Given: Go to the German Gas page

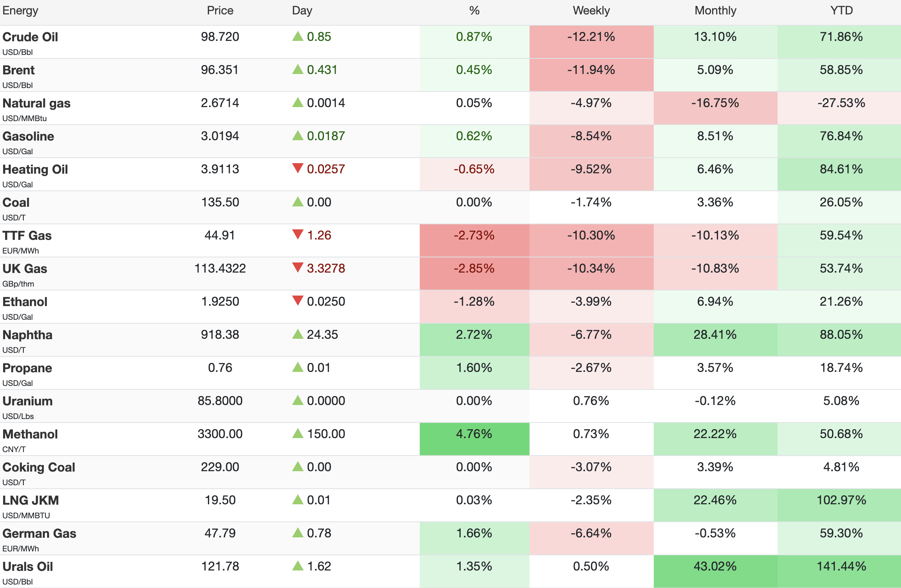Looking at the screenshot, I should click(x=39, y=533).
